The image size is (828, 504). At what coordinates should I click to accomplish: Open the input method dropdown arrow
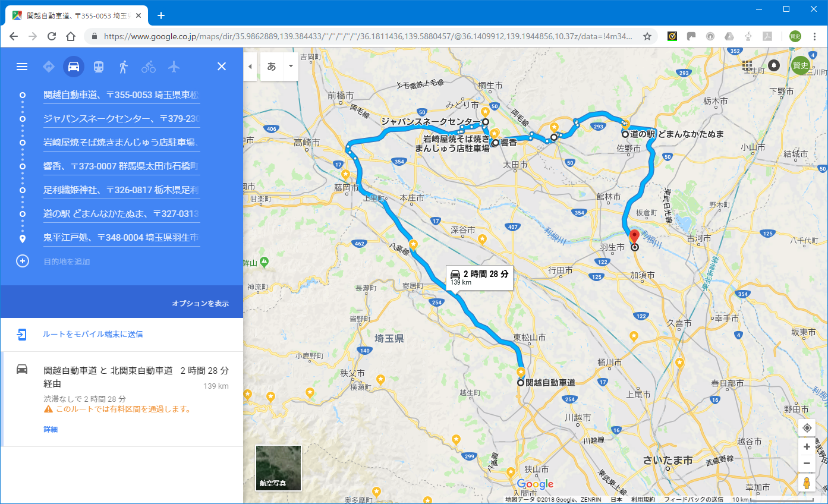(x=291, y=67)
